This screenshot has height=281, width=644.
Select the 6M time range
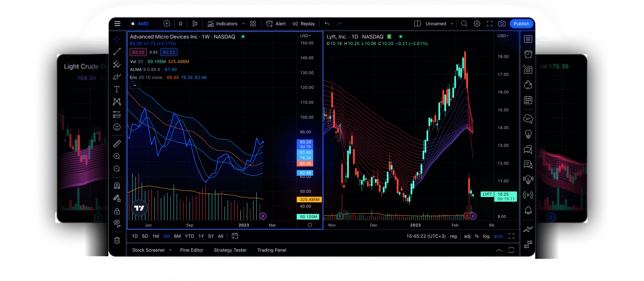coord(177,236)
